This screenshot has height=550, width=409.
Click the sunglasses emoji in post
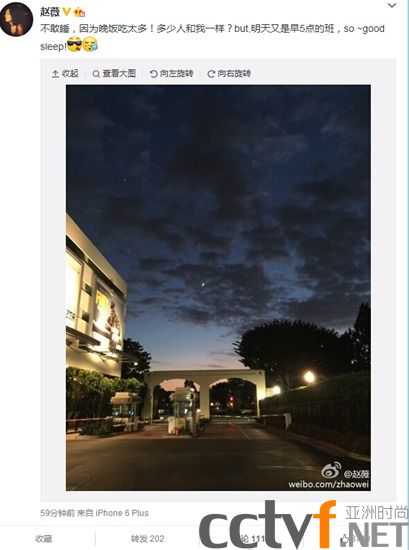pos(74,45)
